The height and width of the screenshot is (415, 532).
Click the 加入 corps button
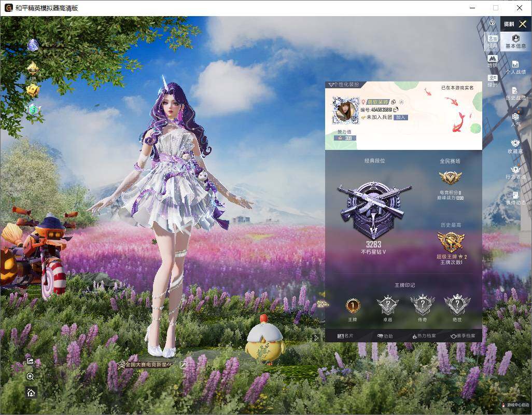click(401, 117)
